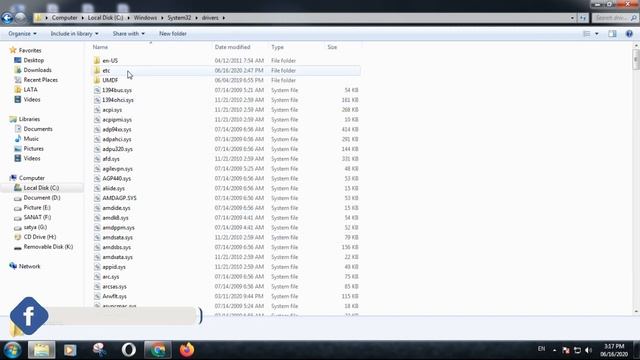The image size is (640, 360).
Task: Expand the address bar history dropdown
Action: (x=572, y=18)
